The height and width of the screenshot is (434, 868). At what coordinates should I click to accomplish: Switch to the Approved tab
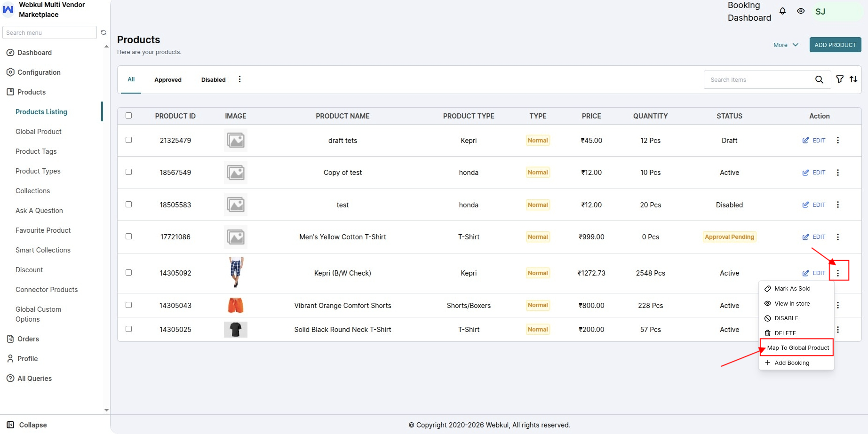point(168,80)
